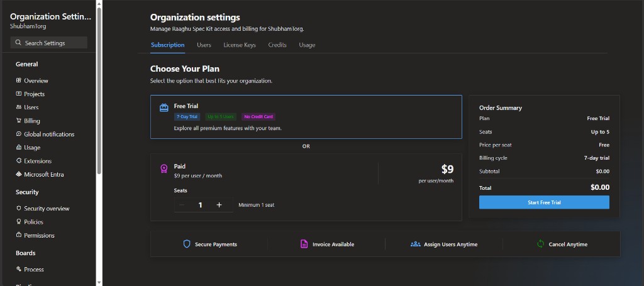Open the Users tab
644x286 pixels.
pos(204,45)
